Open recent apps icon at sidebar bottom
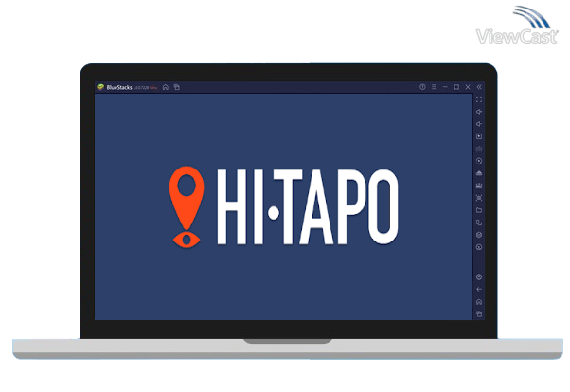The width and height of the screenshot is (570, 392). pyautogui.click(x=479, y=314)
